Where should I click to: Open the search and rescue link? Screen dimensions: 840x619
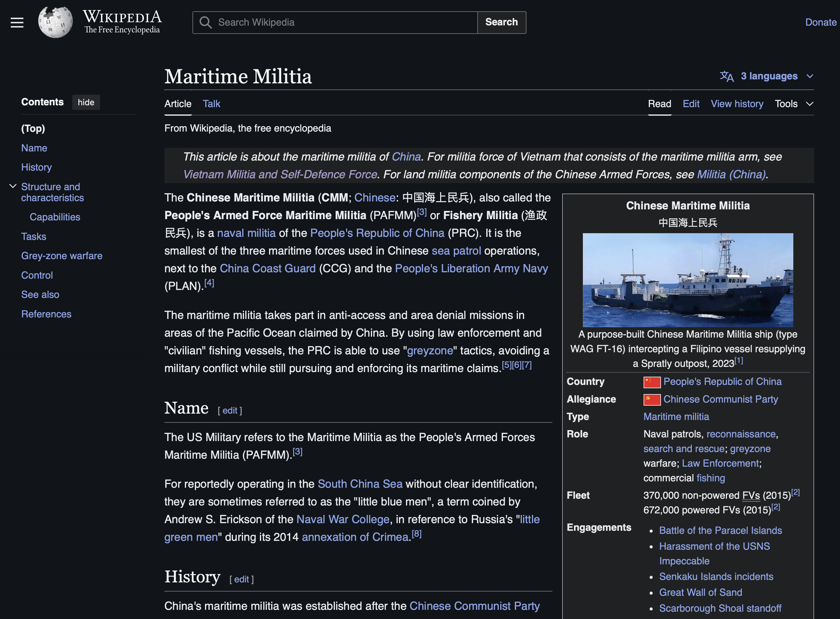pyautogui.click(x=684, y=448)
